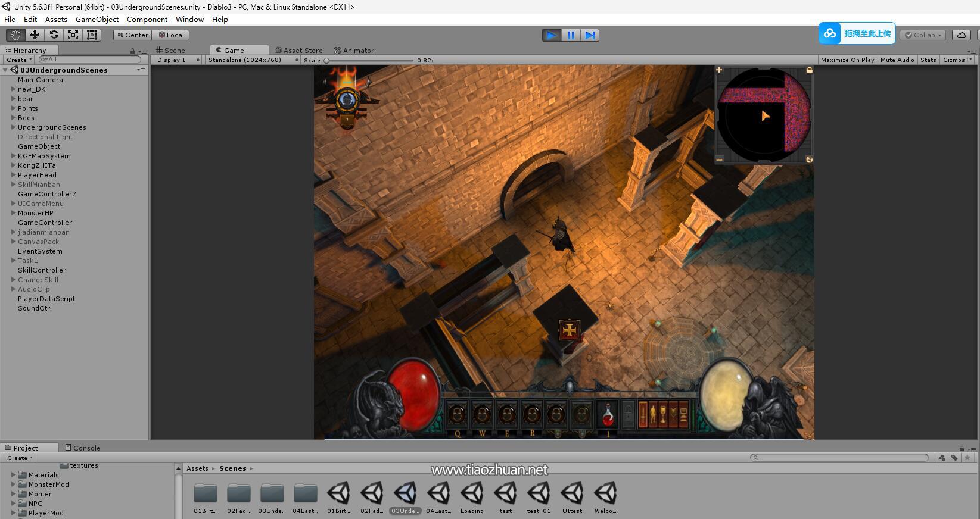
Task: Toggle Maximize On Play
Action: coord(847,60)
